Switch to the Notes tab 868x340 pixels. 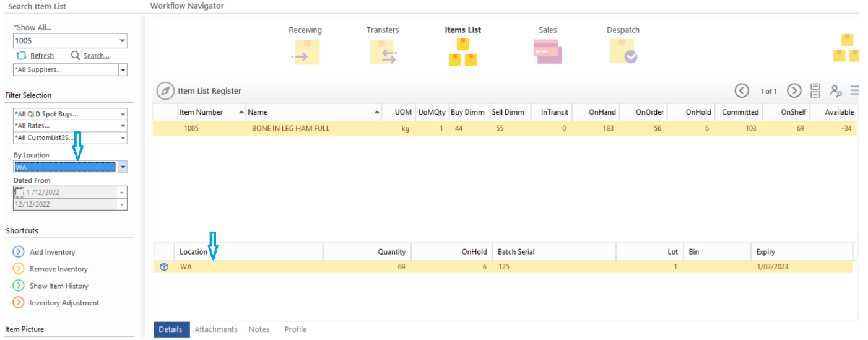pyautogui.click(x=259, y=329)
